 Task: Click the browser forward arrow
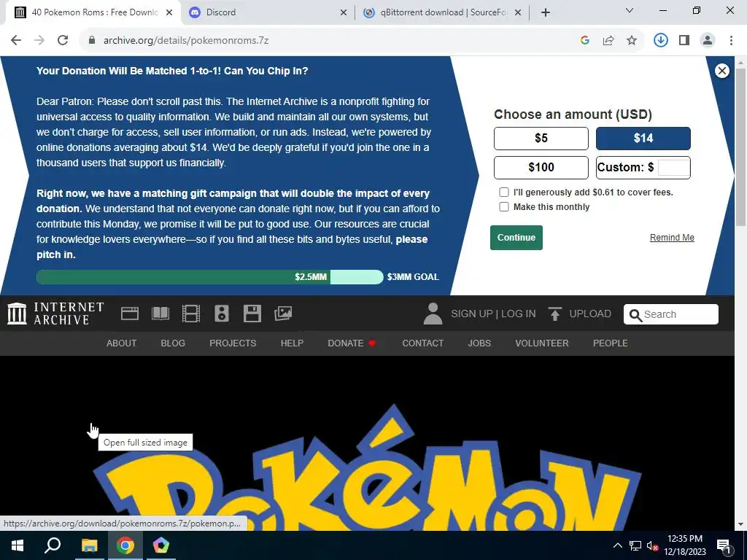click(39, 41)
